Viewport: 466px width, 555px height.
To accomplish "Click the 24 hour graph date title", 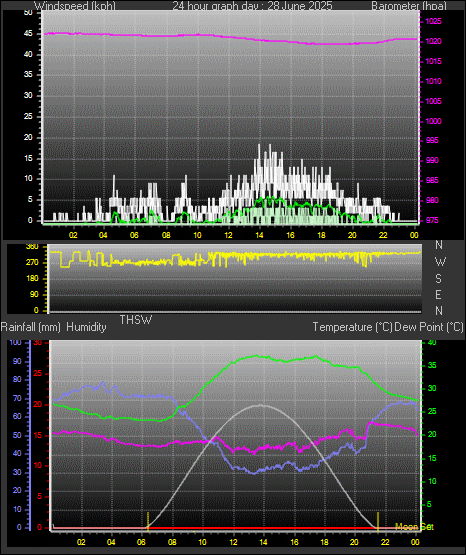I will click(252, 6).
